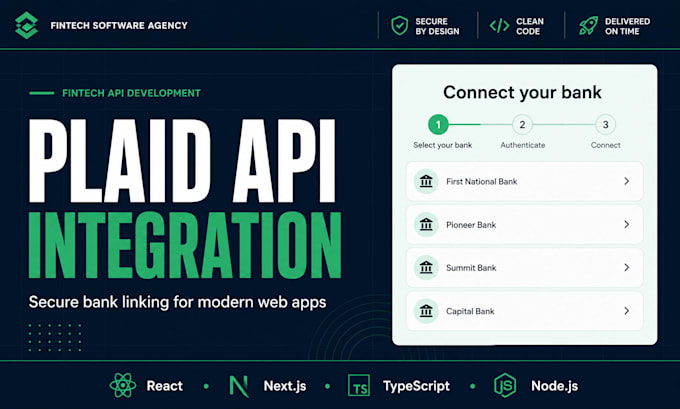The width and height of the screenshot is (680, 409).
Task: Click the bank icon beside First National Bank
Action: tap(426, 181)
